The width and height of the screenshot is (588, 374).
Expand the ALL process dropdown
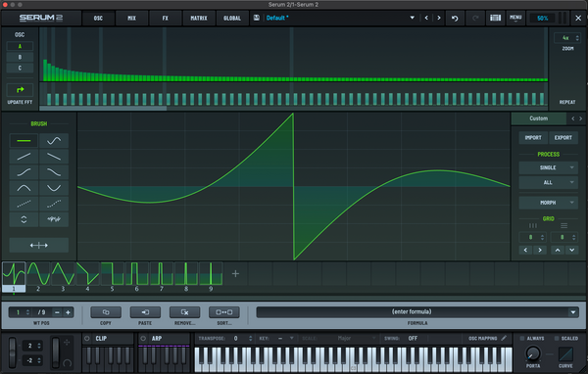548,182
